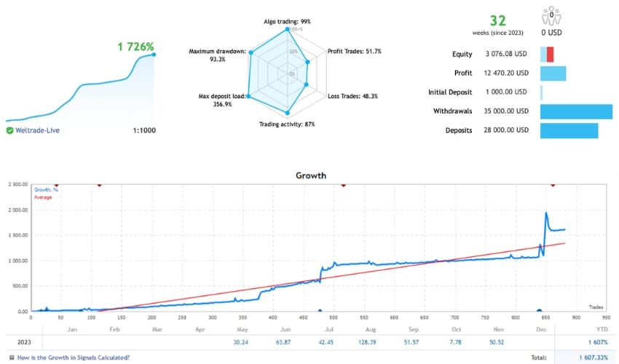Screen dimensions: 619x364
Task: Click the Withdrawals bar for 35 000.00 USD
Action: tap(575, 111)
